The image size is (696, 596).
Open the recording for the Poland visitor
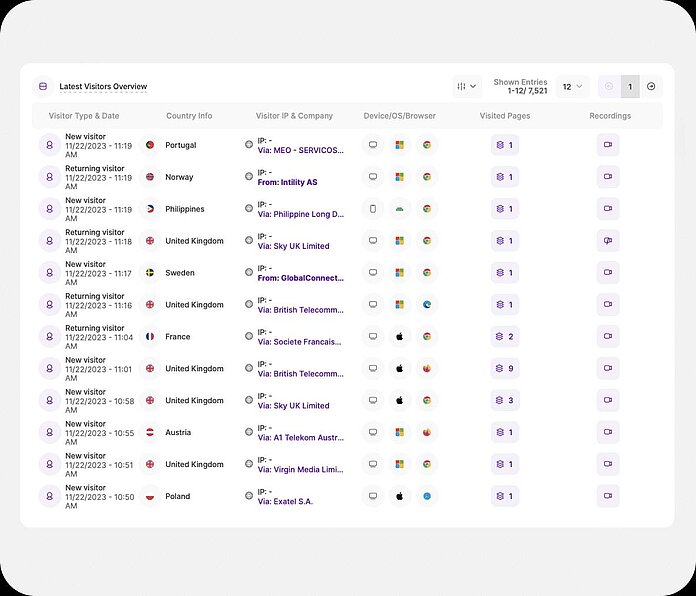point(607,496)
